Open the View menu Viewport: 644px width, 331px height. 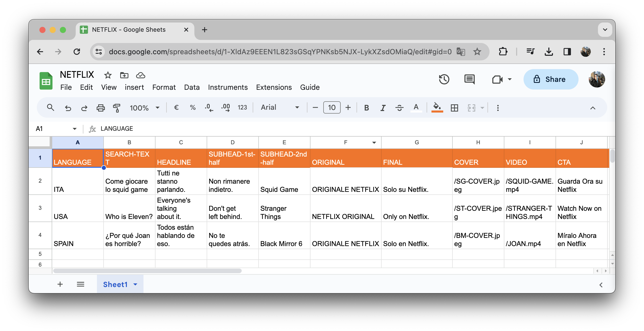[109, 87]
